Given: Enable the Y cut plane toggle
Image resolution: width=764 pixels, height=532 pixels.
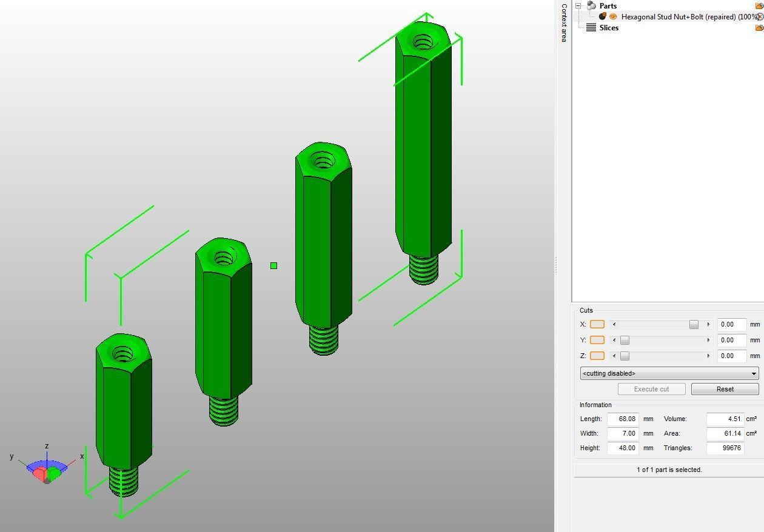Looking at the screenshot, I should (x=597, y=340).
